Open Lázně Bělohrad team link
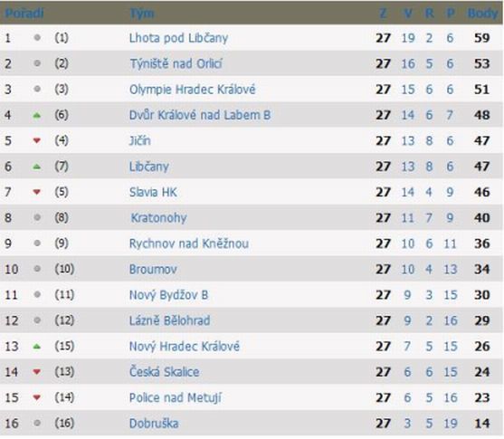The image size is (504, 439). click(170, 320)
